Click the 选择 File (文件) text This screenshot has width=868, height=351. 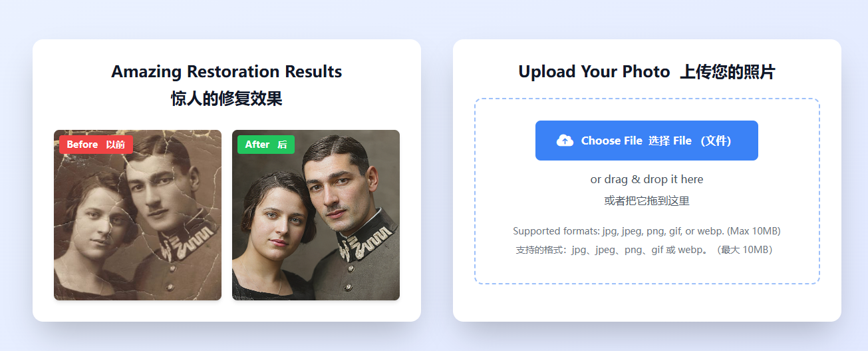tap(690, 141)
